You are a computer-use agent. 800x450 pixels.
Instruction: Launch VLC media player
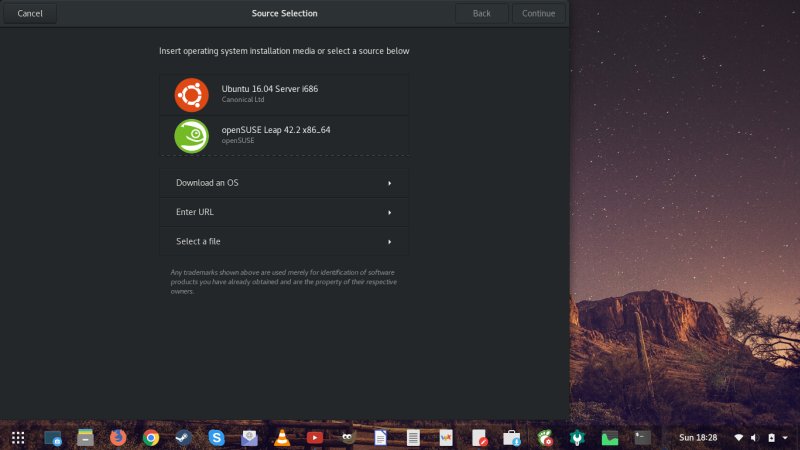[282, 437]
